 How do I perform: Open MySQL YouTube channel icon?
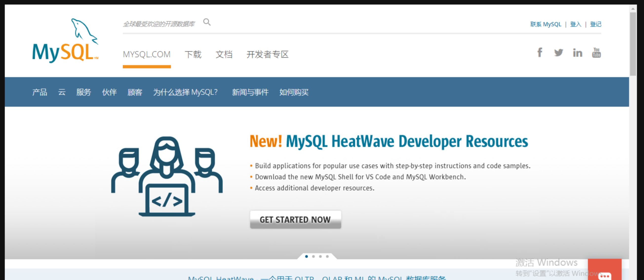pos(596,53)
